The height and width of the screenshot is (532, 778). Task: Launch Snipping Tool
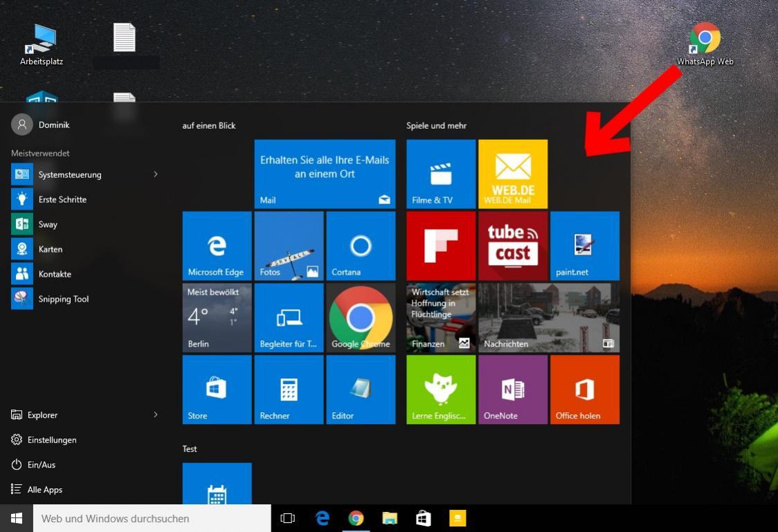(84, 298)
